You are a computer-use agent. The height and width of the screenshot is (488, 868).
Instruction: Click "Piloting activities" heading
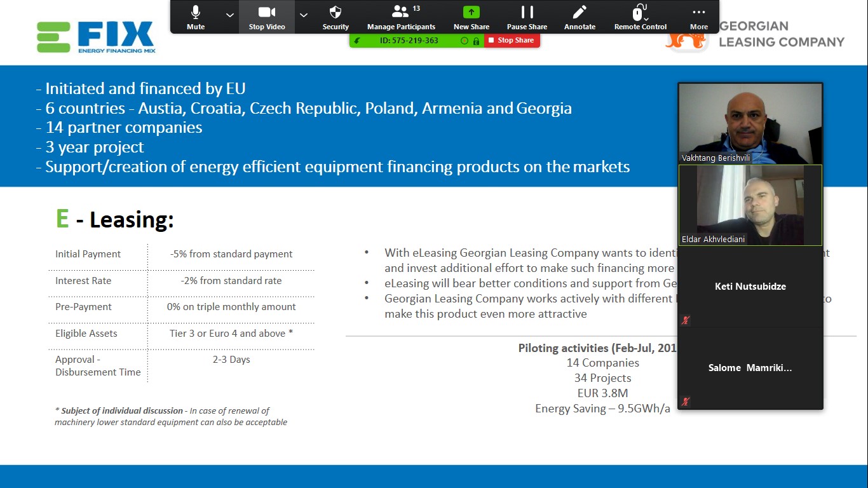coord(597,348)
